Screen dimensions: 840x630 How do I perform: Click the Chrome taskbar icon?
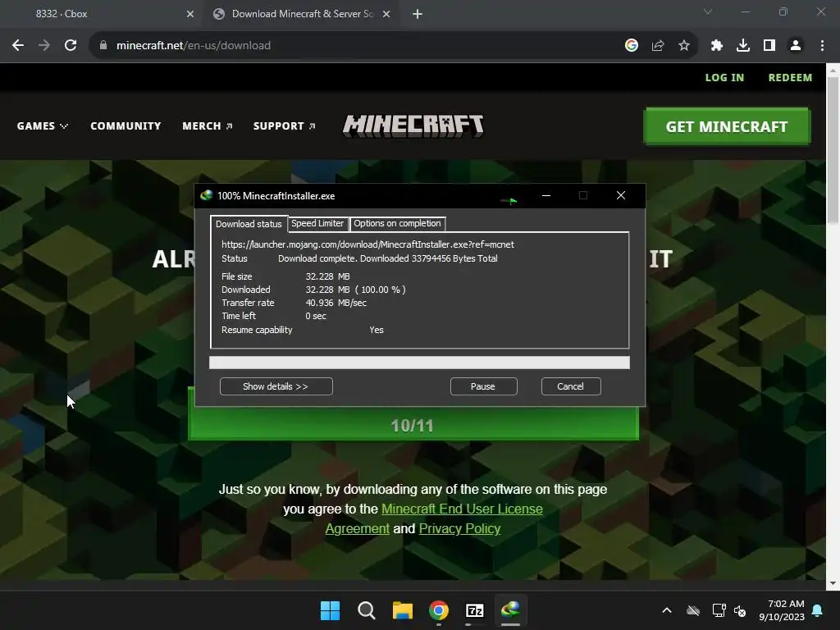(439, 610)
